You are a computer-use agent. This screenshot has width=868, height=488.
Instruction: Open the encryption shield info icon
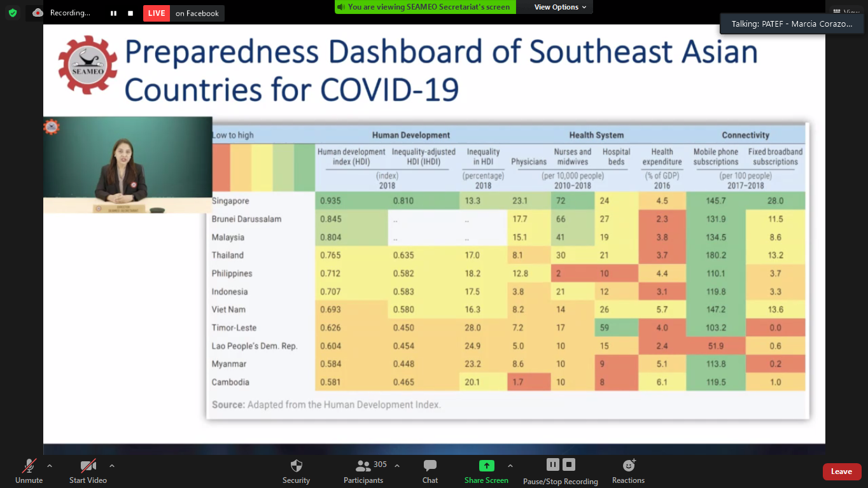pos(13,13)
